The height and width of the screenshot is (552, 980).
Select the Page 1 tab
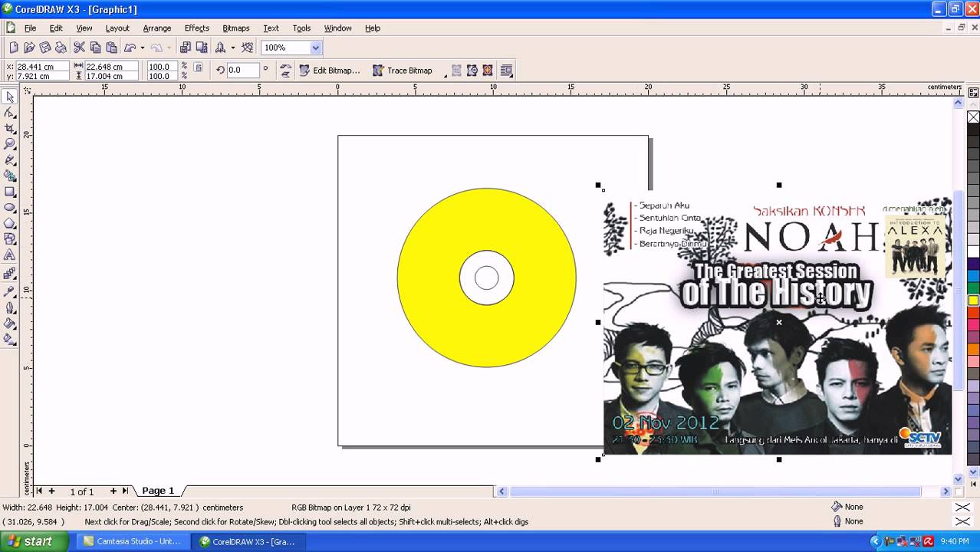tap(158, 491)
